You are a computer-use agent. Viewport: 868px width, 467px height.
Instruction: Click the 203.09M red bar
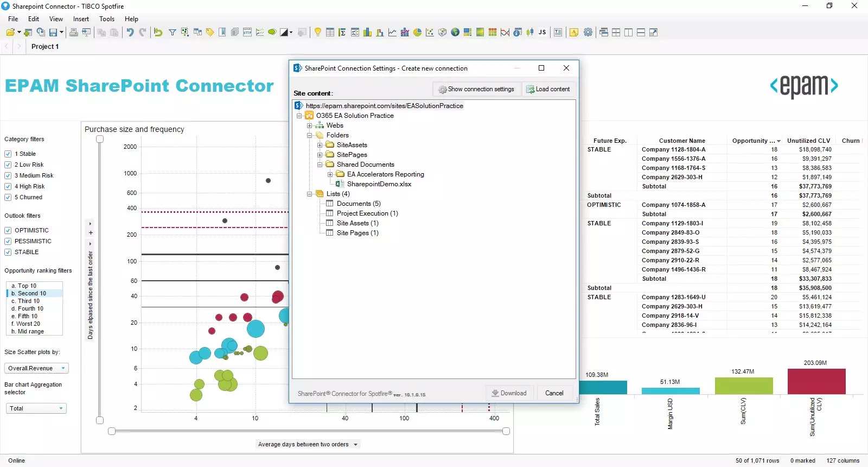(x=816, y=381)
